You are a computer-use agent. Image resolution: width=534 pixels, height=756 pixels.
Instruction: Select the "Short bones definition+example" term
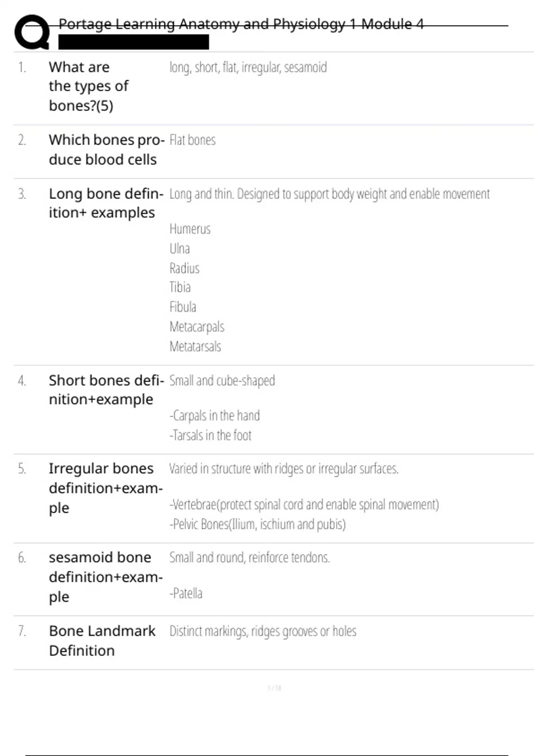pyautogui.click(x=106, y=390)
